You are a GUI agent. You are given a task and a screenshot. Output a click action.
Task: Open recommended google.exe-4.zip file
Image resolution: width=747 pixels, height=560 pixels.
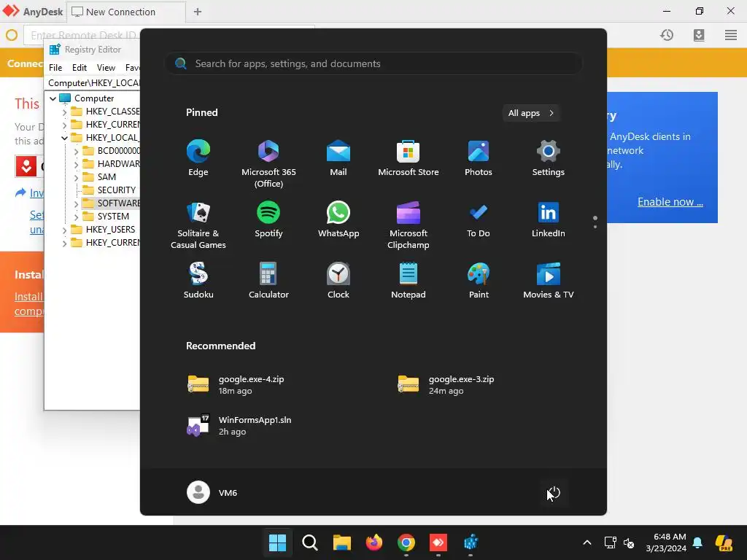click(236, 385)
